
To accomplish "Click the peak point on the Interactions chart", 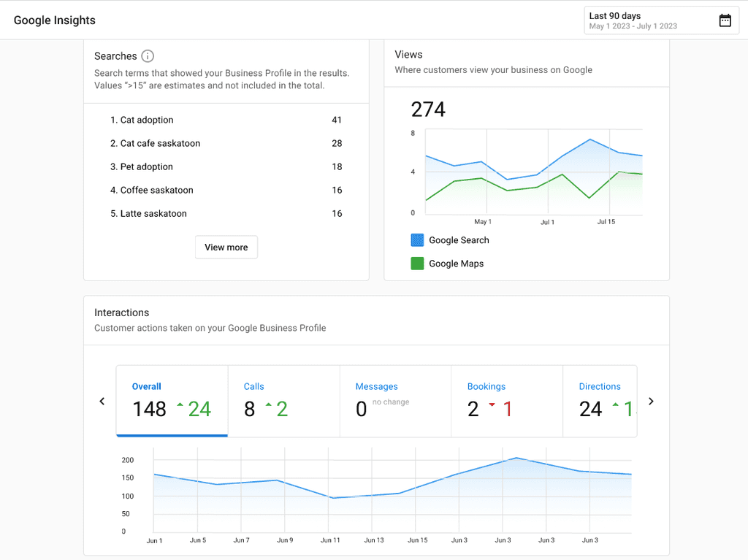I will pos(516,459).
